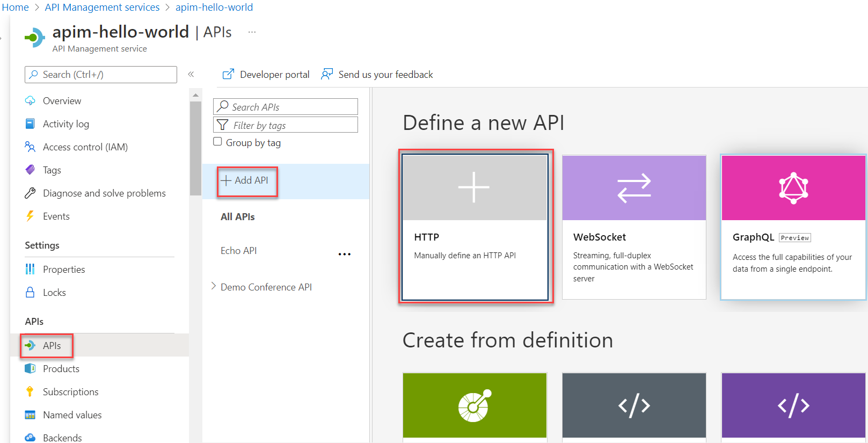Click the HTTP tile title

coord(427,237)
